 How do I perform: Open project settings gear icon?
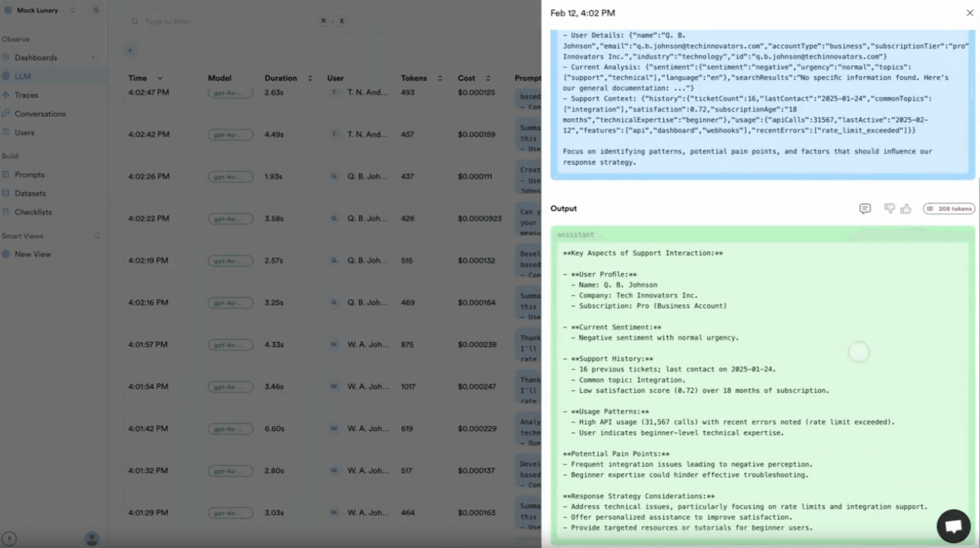pos(96,10)
